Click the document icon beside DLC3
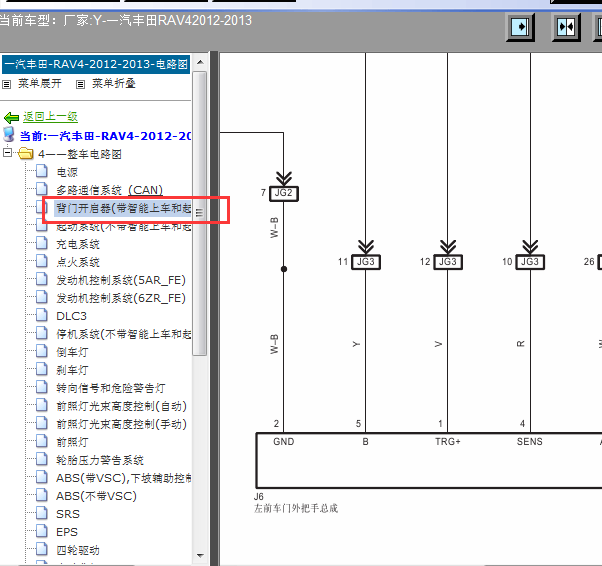Viewport: 602px width, 566px height. pyautogui.click(x=42, y=315)
